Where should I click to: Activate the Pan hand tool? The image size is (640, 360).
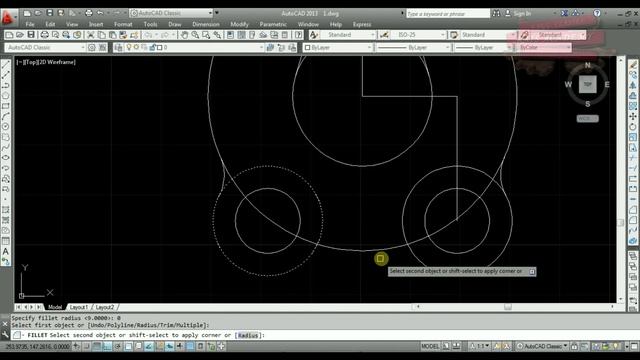[x=184, y=35]
